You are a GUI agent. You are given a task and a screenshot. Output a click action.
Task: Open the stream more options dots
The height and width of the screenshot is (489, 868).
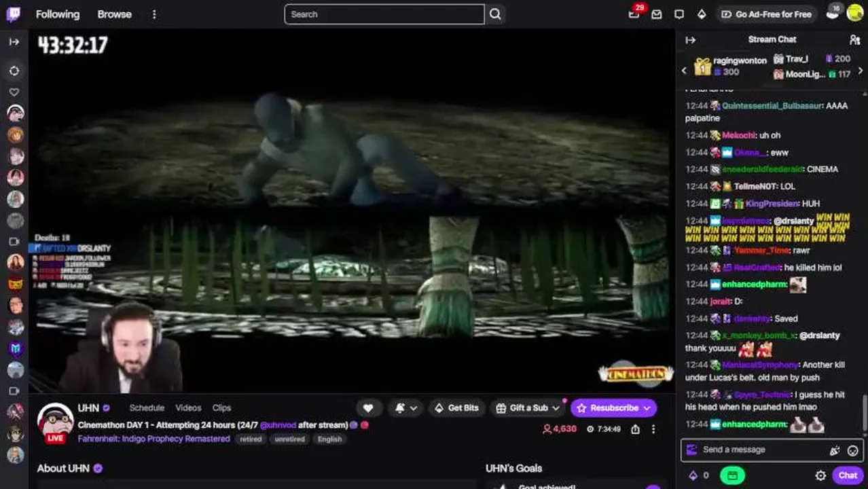tap(653, 429)
